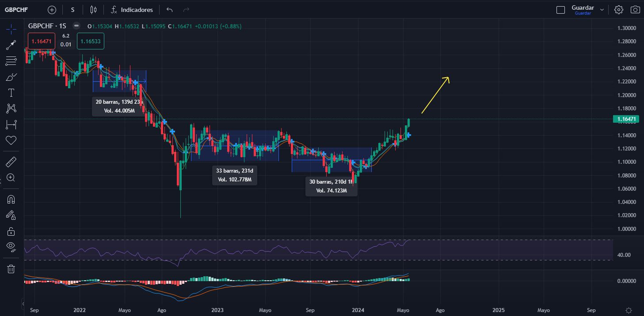This screenshot has height=316, width=644.
Task: Select the ruler measure tool
Action: (11, 162)
